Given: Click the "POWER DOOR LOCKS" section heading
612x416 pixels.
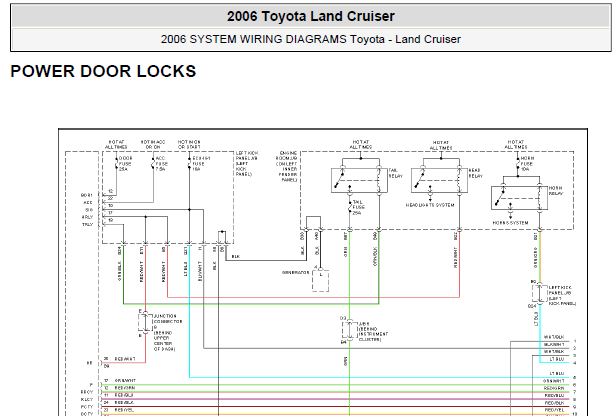Looking at the screenshot, I should [x=103, y=71].
